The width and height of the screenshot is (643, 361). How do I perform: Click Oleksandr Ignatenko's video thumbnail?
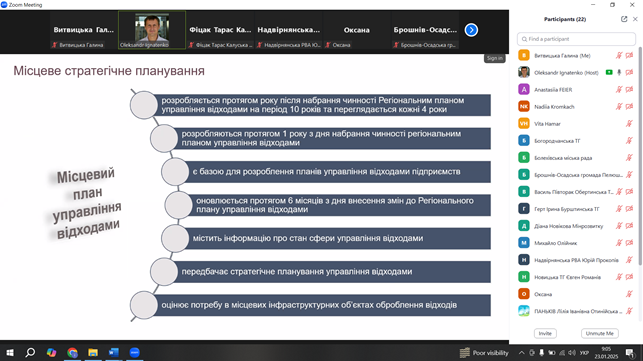tap(152, 30)
